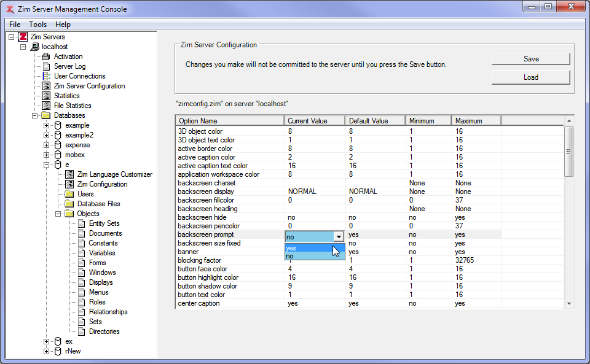Screen dimensions: 590x364
Task: Click the mobex database cylinder icon
Action: pos(58,155)
